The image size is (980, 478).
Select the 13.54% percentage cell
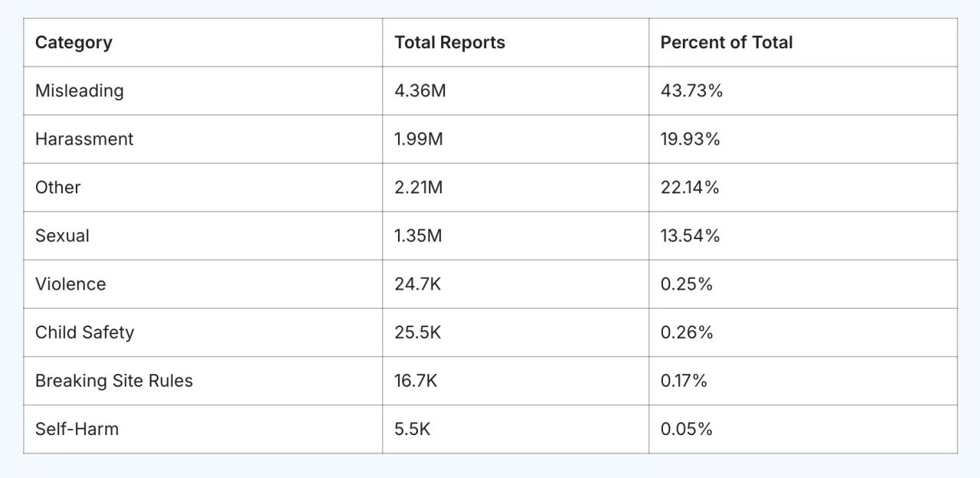point(690,236)
